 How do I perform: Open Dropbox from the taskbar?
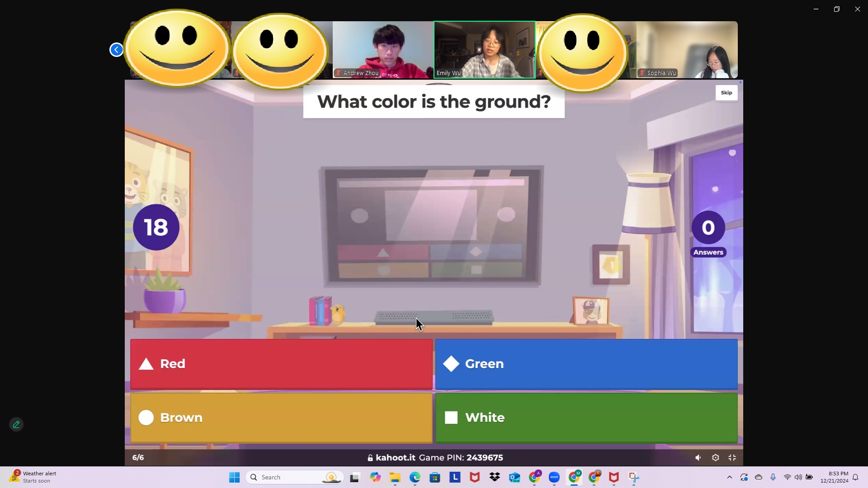(495, 477)
